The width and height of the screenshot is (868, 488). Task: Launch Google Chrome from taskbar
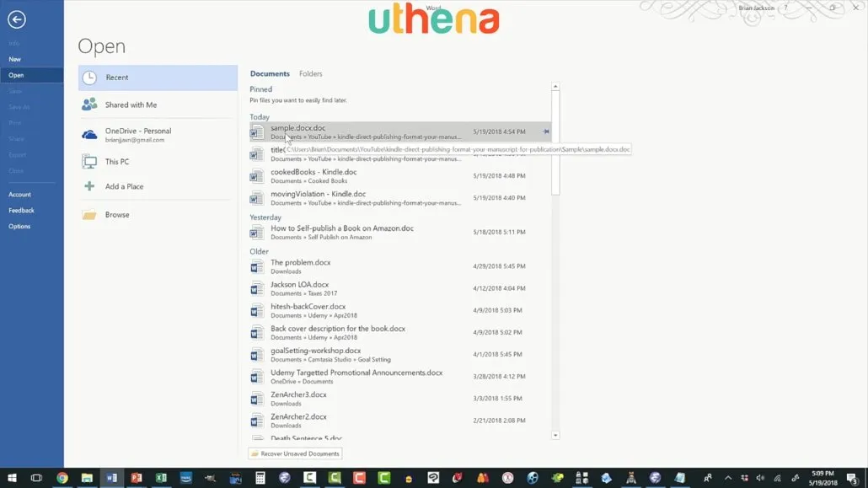tap(62, 478)
